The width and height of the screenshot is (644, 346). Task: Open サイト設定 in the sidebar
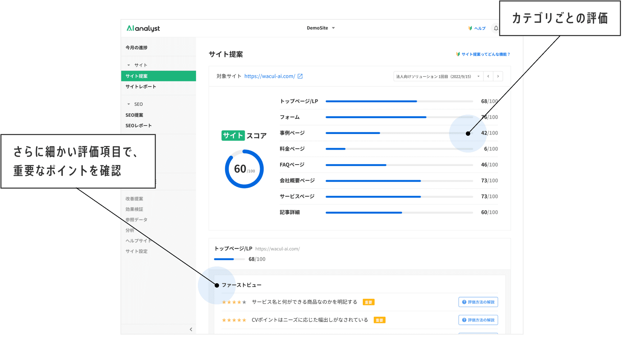pyautogui.click(x=137, y=251)
